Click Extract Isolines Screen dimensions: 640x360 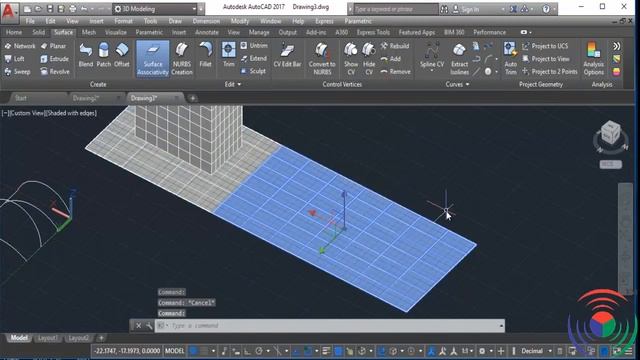coord(460,59)
